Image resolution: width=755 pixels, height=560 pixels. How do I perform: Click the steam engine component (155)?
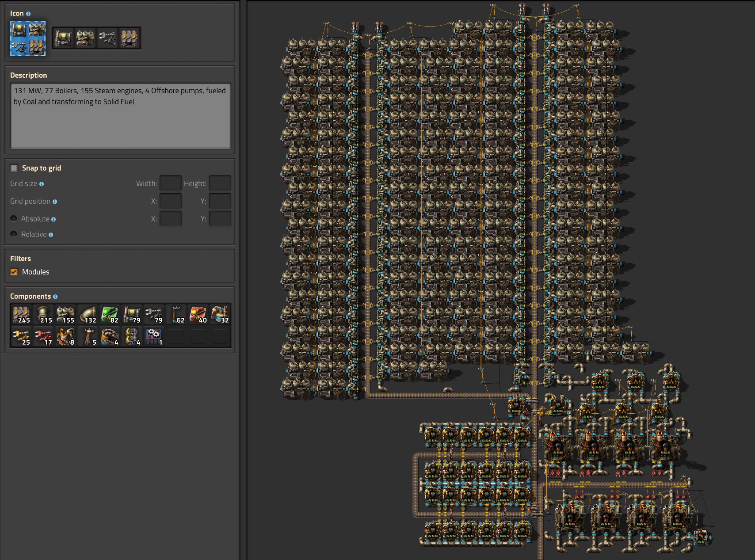pyautogui.click(x=65, y=314)
